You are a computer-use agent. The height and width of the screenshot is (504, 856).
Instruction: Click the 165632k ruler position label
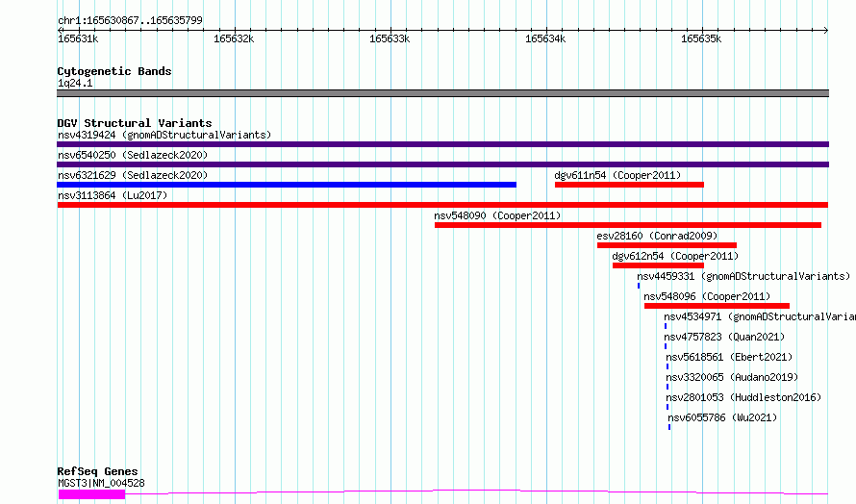(x=234, y=38)
